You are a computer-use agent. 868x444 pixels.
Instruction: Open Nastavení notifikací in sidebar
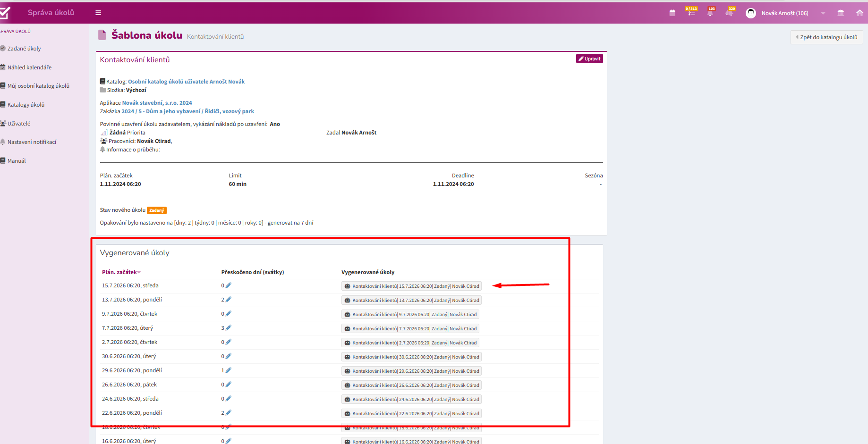[32, 142]
